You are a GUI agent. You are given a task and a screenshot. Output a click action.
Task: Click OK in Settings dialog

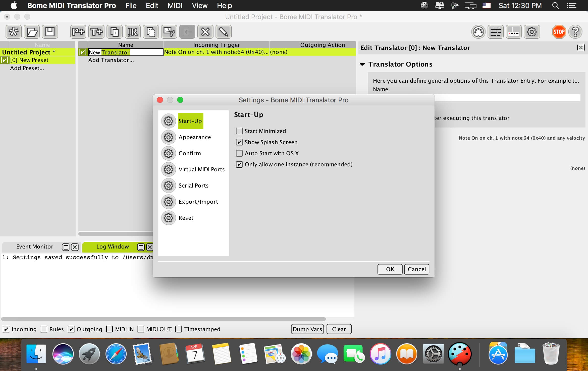(390, 269)
